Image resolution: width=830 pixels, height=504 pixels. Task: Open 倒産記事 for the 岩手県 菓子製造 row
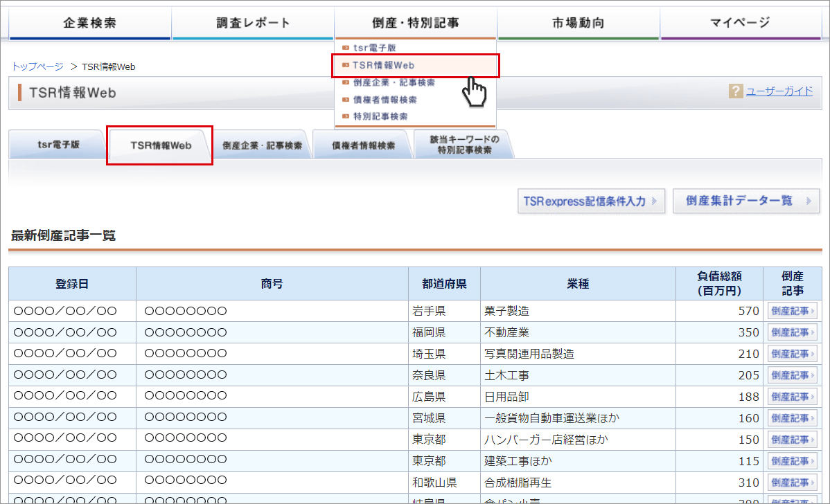pos(792,311)
